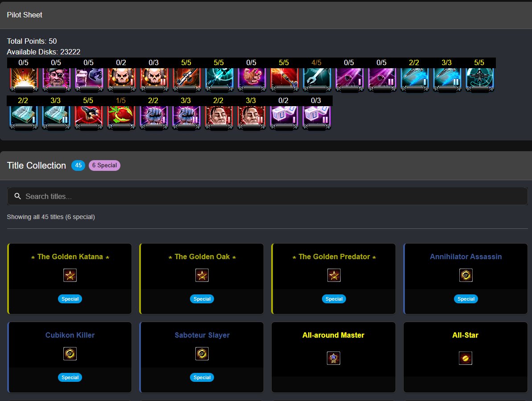Click the Special tag on Cubikon Killer

(70, 377)
